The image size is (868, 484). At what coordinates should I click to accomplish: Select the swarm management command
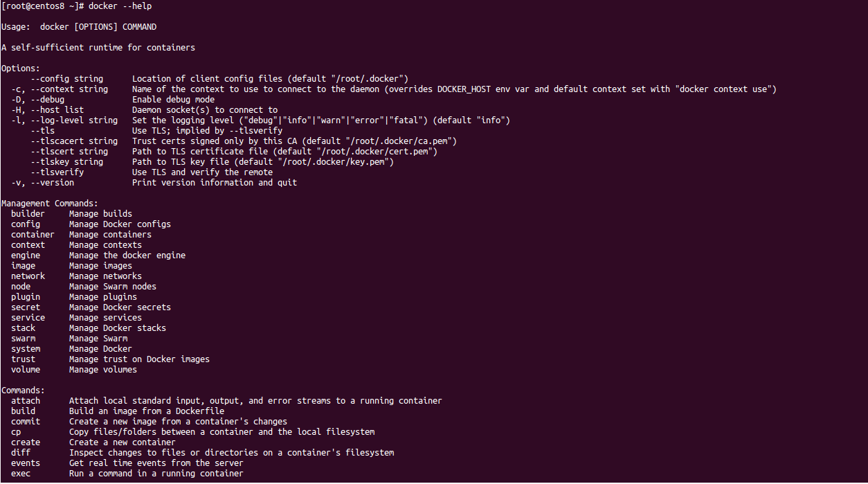tap(24, 339)
